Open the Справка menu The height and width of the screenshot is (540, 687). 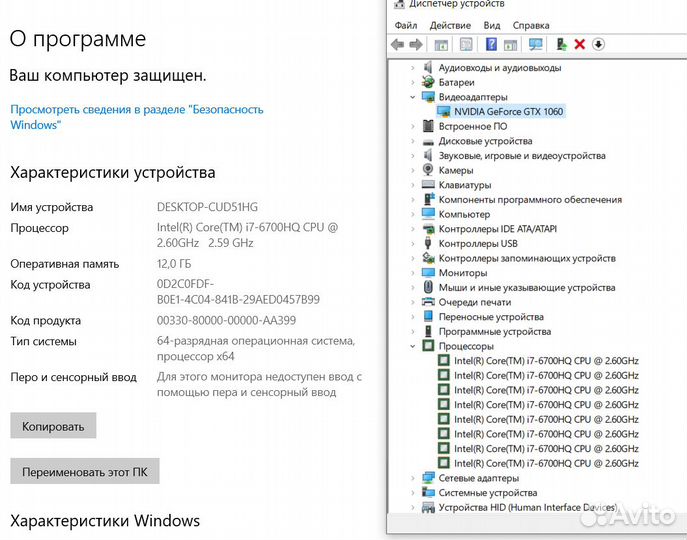pos(531,25)
